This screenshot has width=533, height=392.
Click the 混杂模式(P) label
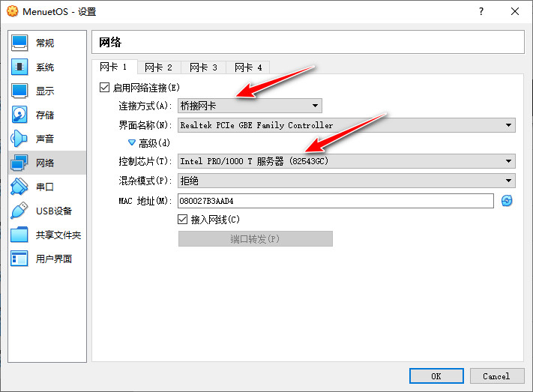click(145, 181)
